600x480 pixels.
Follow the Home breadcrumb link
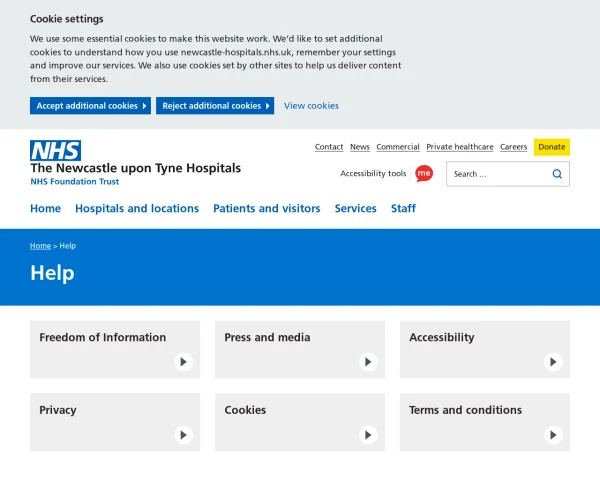pyautogui.click(x=40, y=246)
